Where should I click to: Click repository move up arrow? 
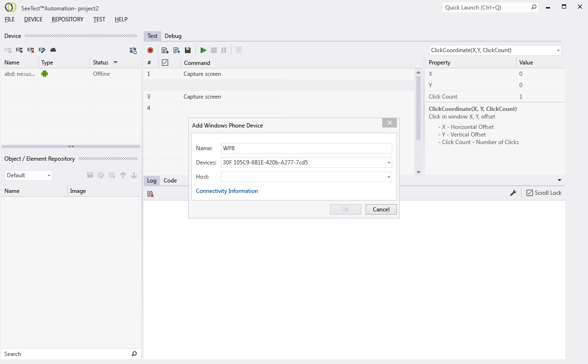[123, 175]
